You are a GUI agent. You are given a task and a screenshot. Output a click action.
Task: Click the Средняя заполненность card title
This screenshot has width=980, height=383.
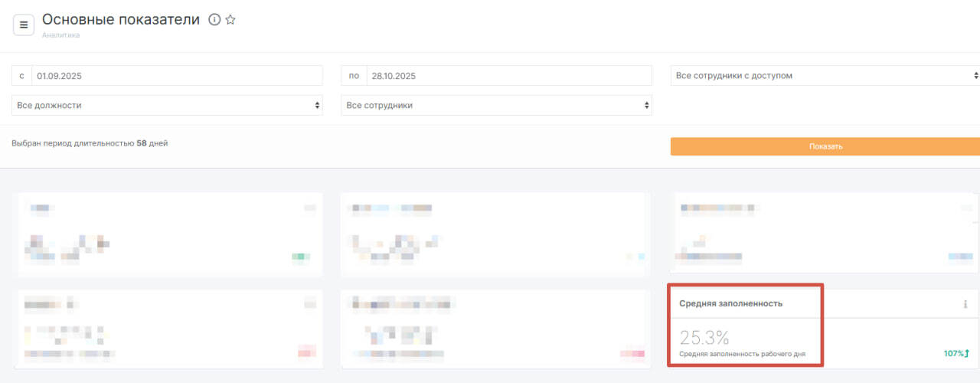pos(731,303)
